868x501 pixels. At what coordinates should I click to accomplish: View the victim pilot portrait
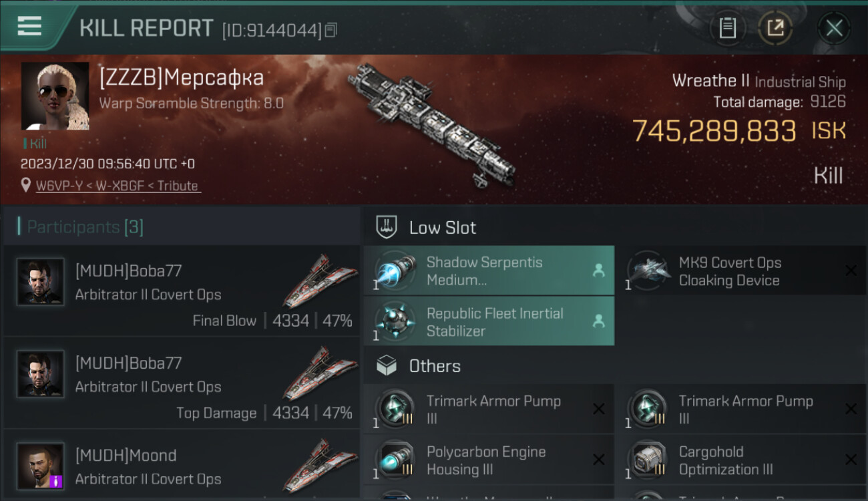pyautogui.click(x=55, y=96)
